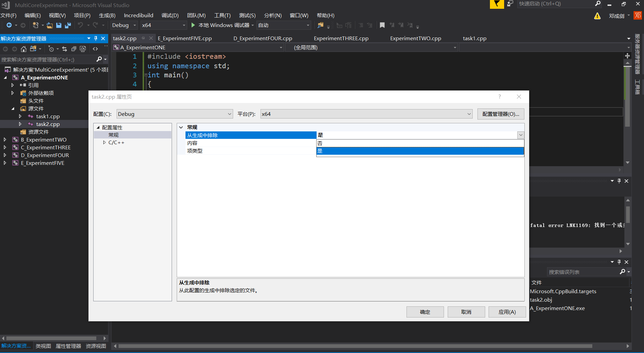Expand the B_ExperimentTWO project node
The height and width of the screenshot is (353, 644).
5,140
